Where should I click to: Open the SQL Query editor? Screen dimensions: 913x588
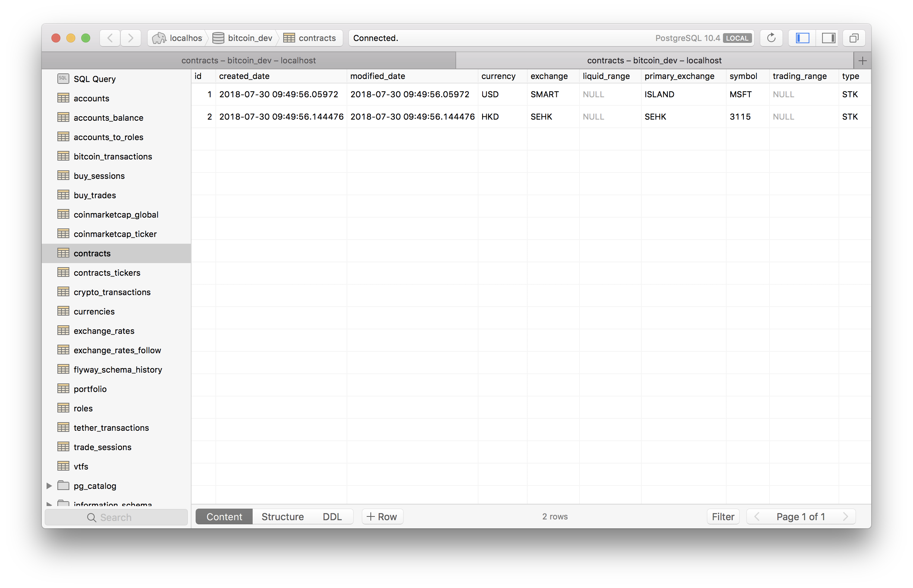pos(95,79)
